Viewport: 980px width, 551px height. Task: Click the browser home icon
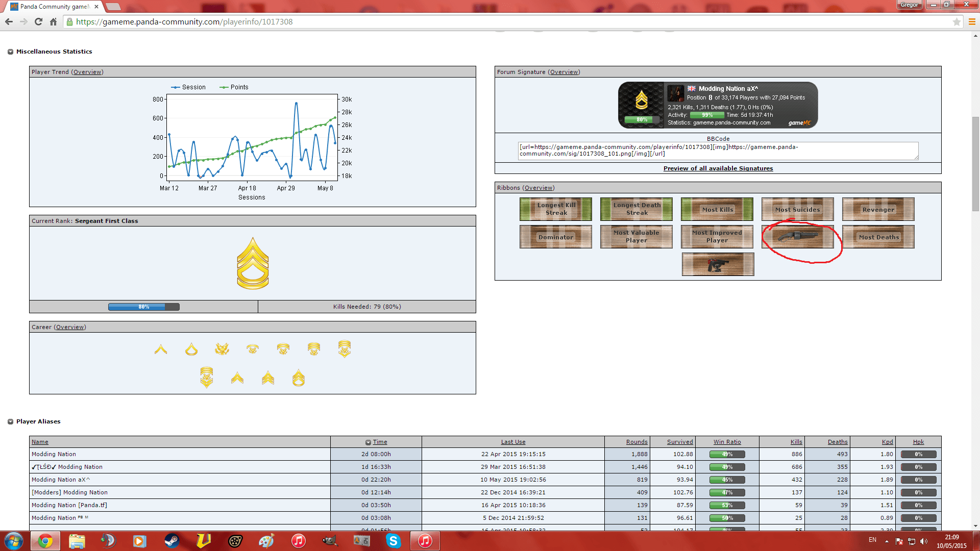[53, 21]
